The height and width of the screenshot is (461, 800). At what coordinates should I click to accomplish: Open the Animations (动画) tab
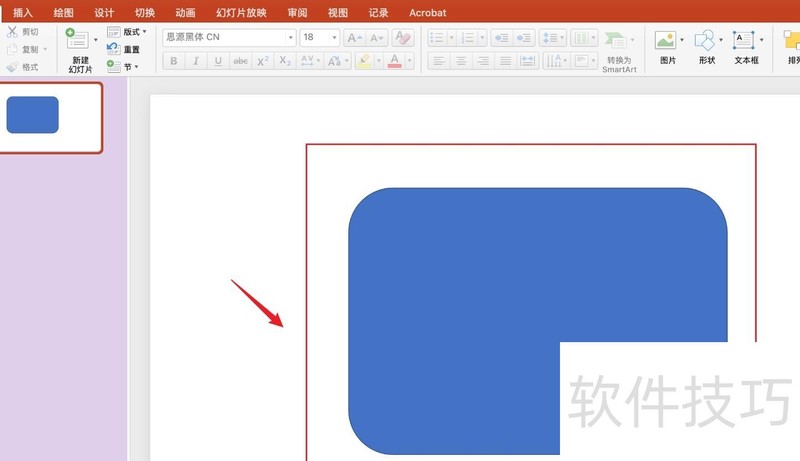click(x=185, y=13)
